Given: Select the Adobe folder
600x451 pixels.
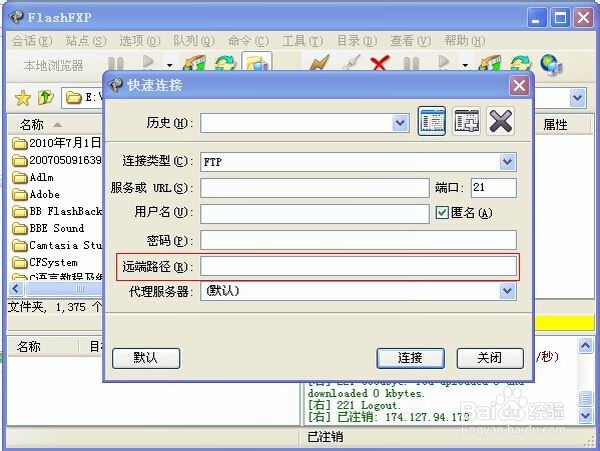Looking at the screenshot, I should point(36,195).
